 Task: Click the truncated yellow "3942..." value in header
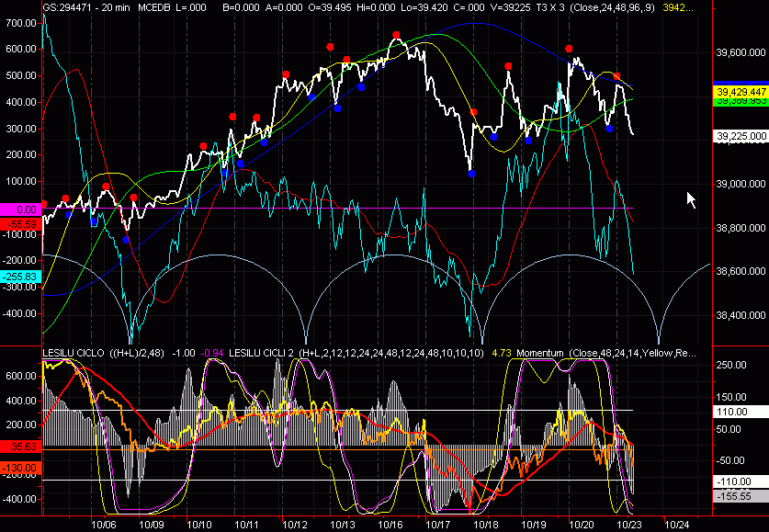[678, 8]
